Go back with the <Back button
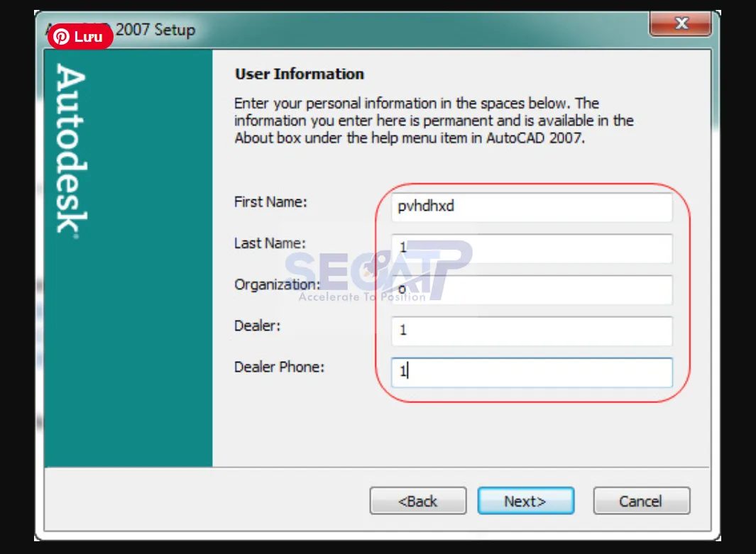Image resolution: width=756 pixels, height=554 pixels. 417,501
